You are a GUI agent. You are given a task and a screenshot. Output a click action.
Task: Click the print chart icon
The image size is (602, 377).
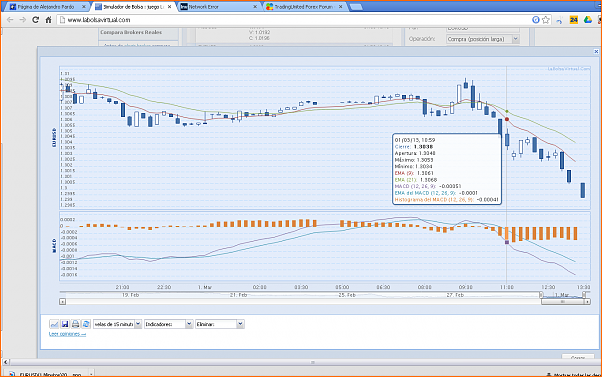click(76, 324)
